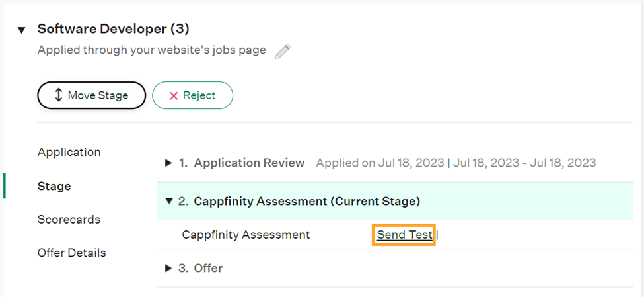Collapse the Software Developer (3) section triangle
This screenshot has height=297, width=644.
(22, 30)
